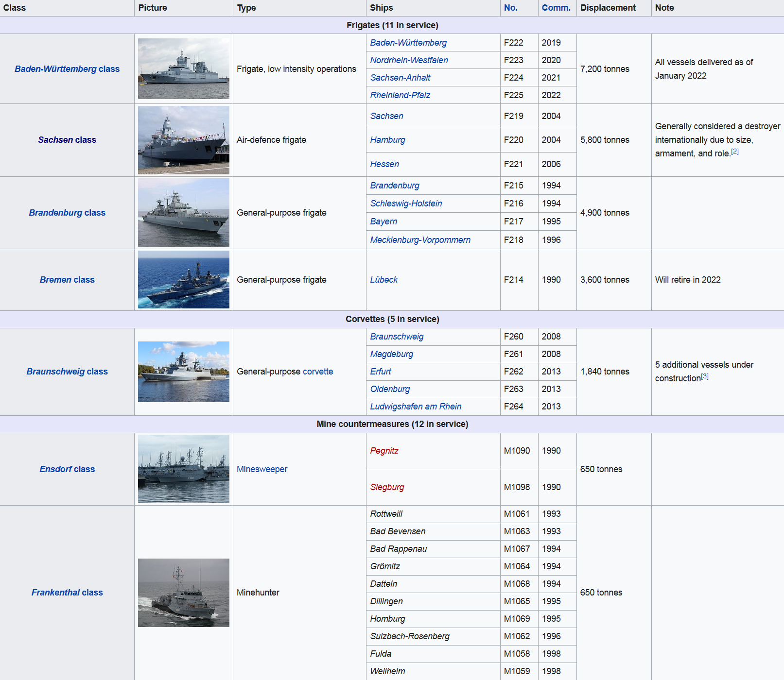Open the Hessen ship link
This screenshot has width=784, height=680.
[384, 164]
